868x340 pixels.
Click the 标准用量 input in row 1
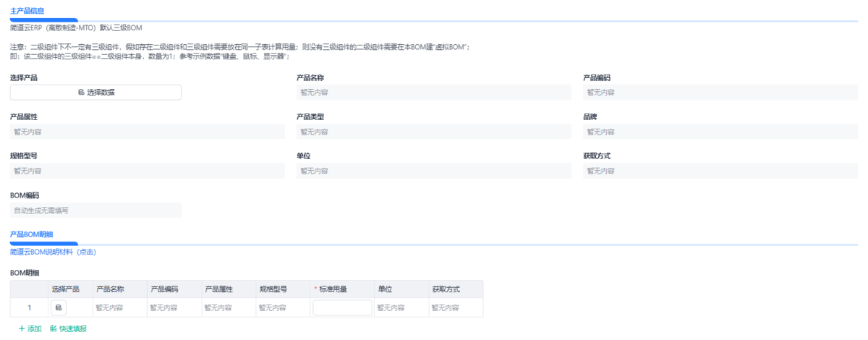coord(342,307)
